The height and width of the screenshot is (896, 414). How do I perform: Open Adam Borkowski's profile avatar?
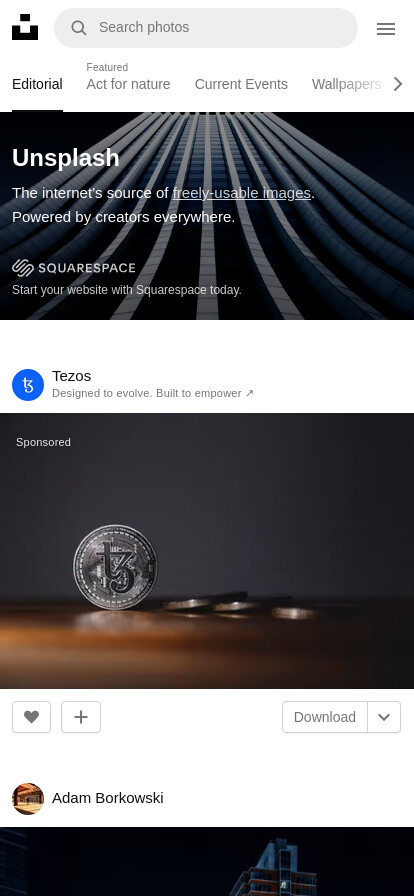[28, 798]
